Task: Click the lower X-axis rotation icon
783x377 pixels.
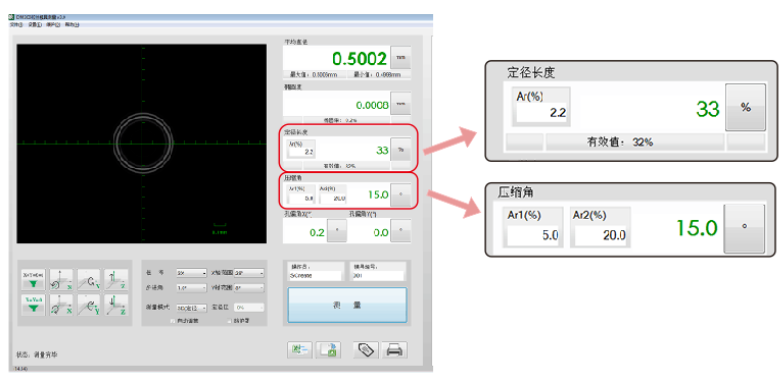Action: [61, 305]
